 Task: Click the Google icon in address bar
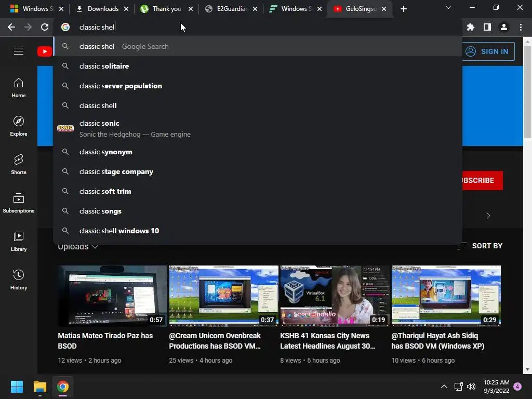(65, 27)
